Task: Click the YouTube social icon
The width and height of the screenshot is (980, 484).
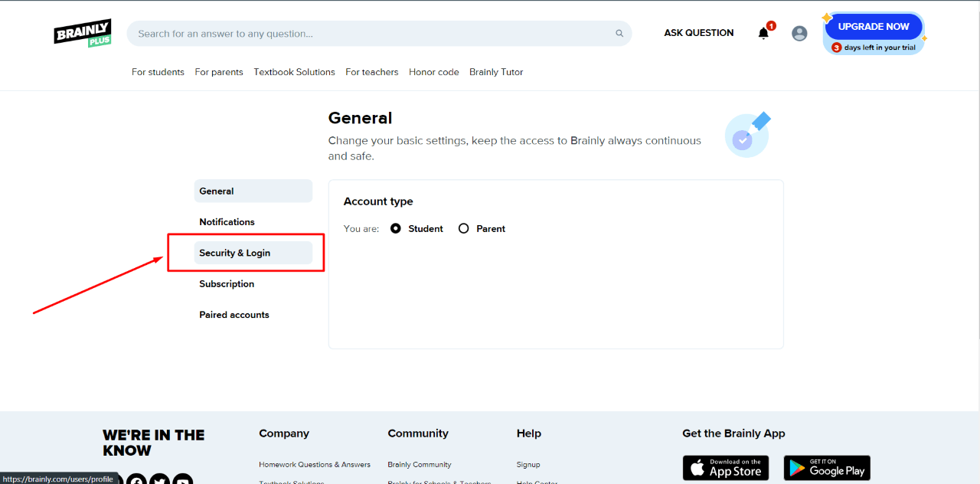Action: (182, 479)
